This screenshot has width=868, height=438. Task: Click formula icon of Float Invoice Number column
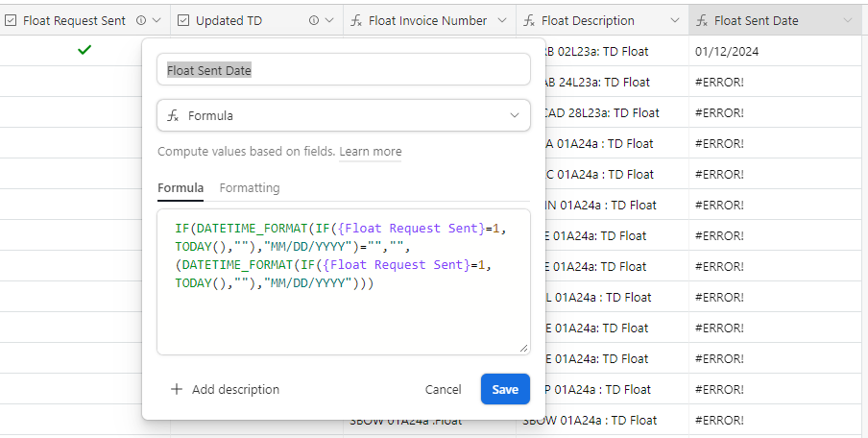click(x=356, y=20)
